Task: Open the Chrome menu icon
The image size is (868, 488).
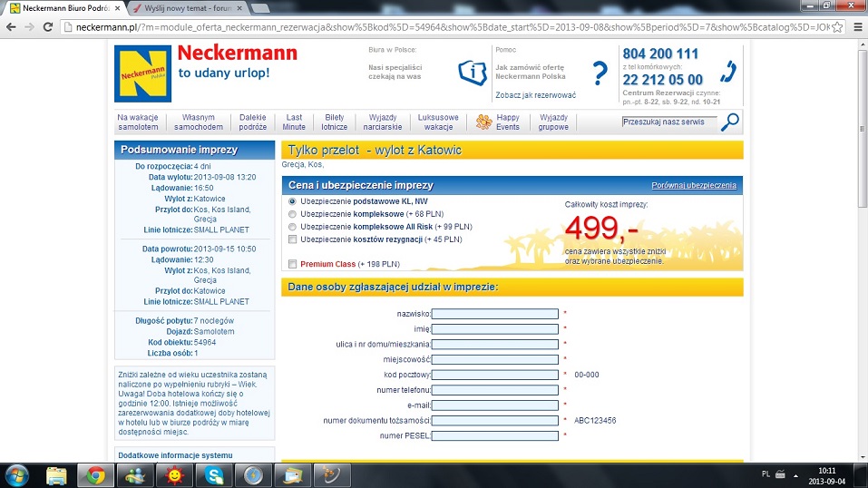Action: click(858, 26)
